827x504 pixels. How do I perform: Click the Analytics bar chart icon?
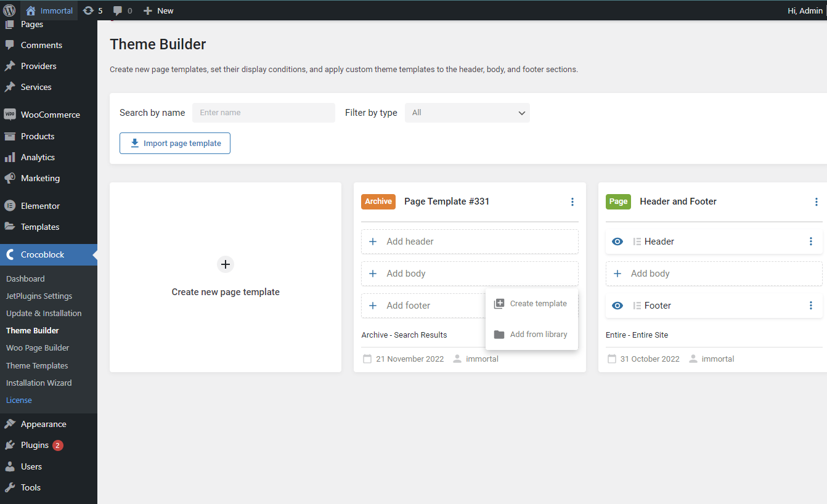pos(10,157)
